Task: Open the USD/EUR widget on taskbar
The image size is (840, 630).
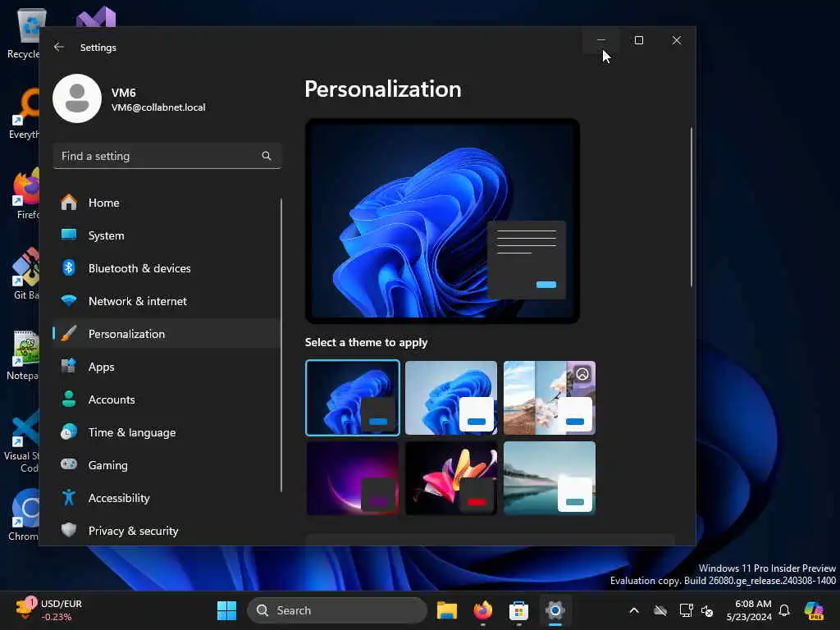Action: [x=48, y=610]
